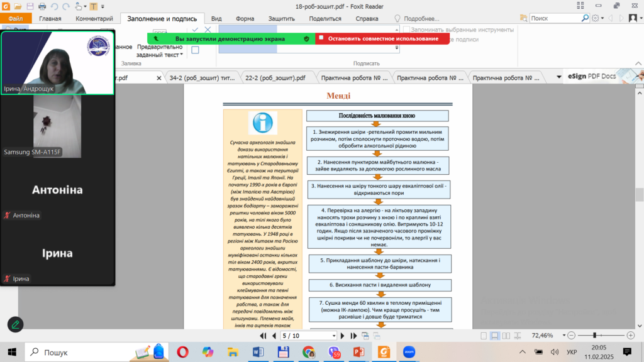Screen dimensions: 644x362
Task: Select the Hand tool in quick access toolbar
Action: [x=78, y=6]
